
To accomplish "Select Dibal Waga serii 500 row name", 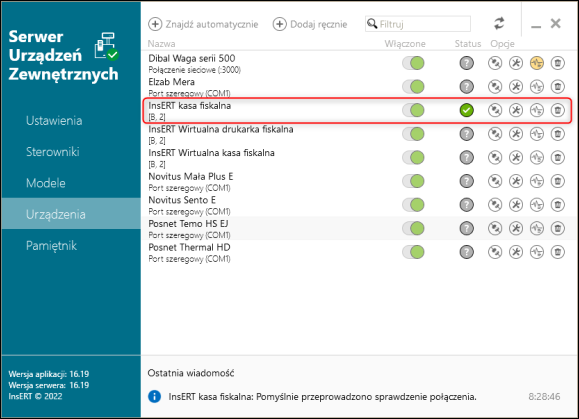I will (x=192, y=58).
